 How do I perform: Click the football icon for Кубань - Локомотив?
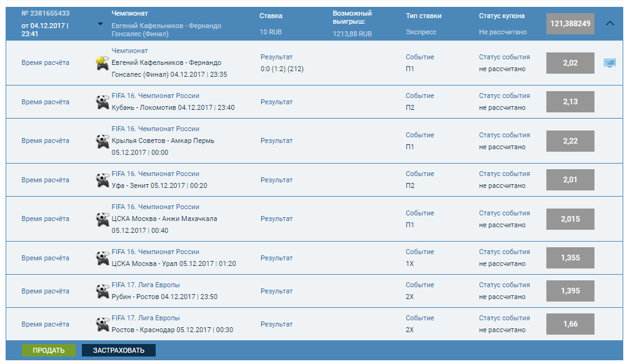point(103,102)
